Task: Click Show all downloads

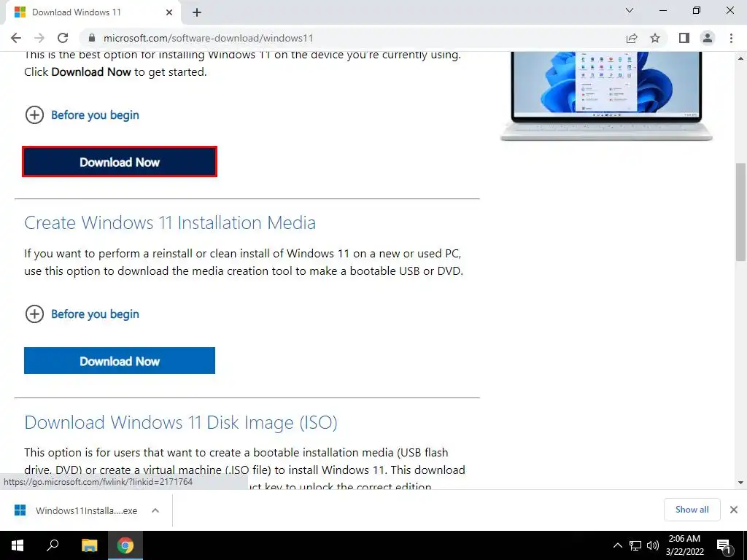Action: click(692, 510)
